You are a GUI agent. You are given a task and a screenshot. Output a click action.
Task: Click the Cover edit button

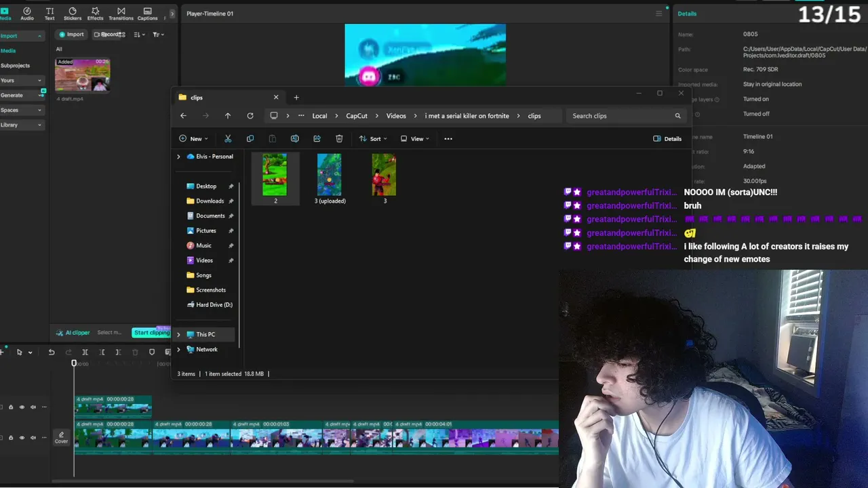(61, 438)
